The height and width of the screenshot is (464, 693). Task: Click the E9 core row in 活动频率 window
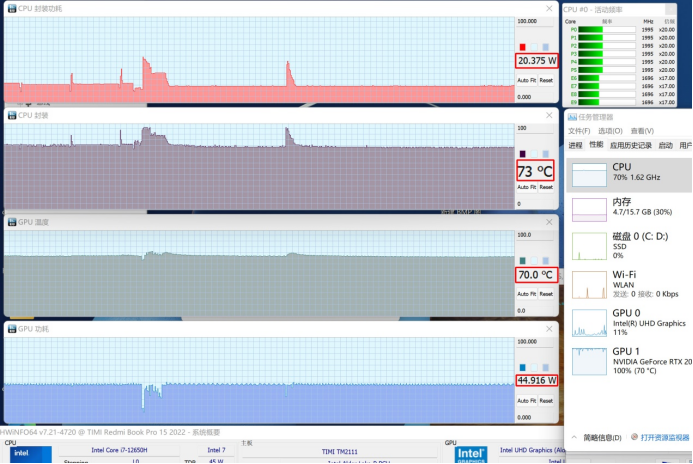[622, 102]
